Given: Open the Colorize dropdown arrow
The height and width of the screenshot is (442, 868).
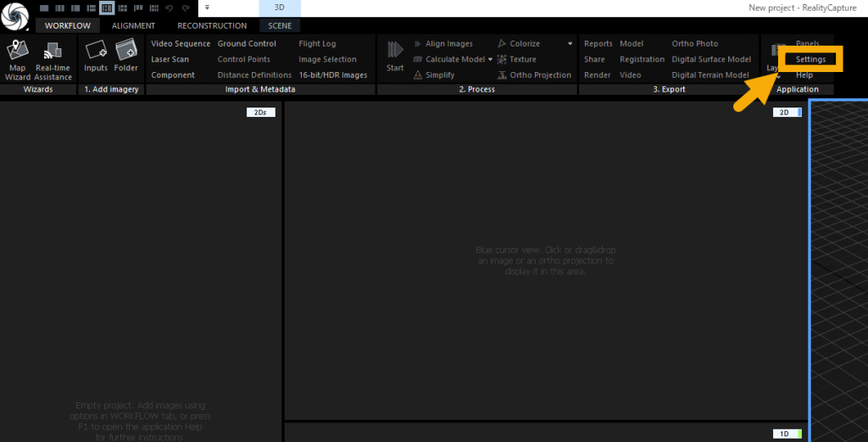Looking at the screenshot, I should pos(570,44).
